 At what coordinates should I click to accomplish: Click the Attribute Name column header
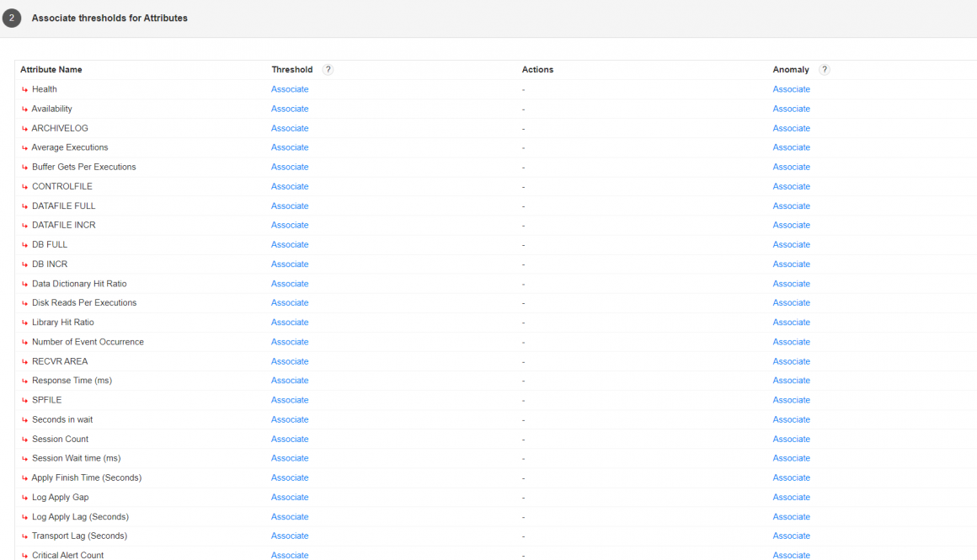[51, 69]
